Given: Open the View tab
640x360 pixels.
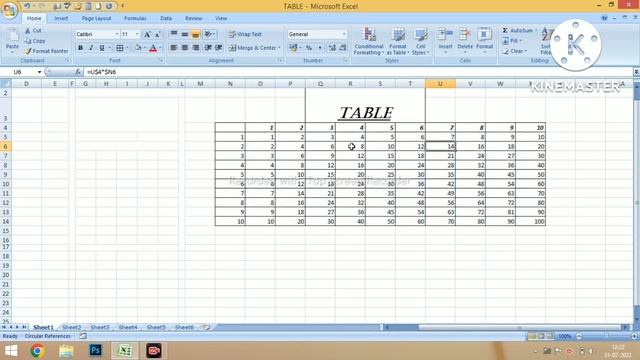Looking at the screenshot, I should (x=221, y=18).
